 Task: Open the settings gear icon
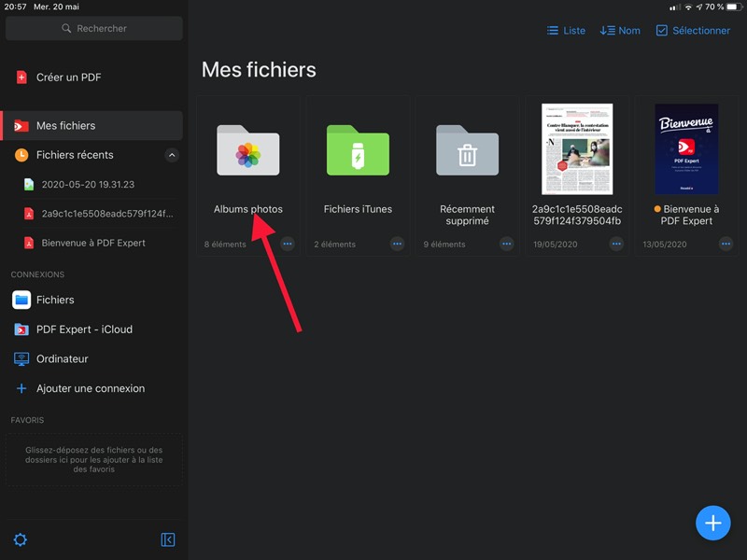coord(20,539)
